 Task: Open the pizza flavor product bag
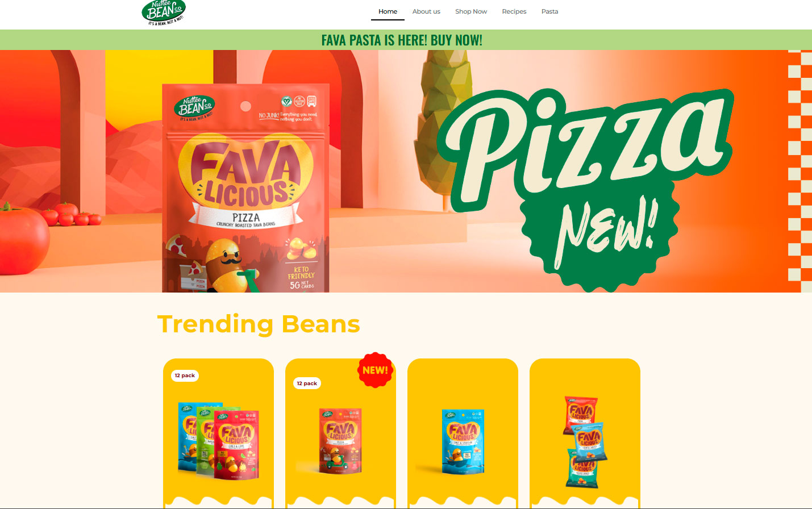(x=340, y=441)
